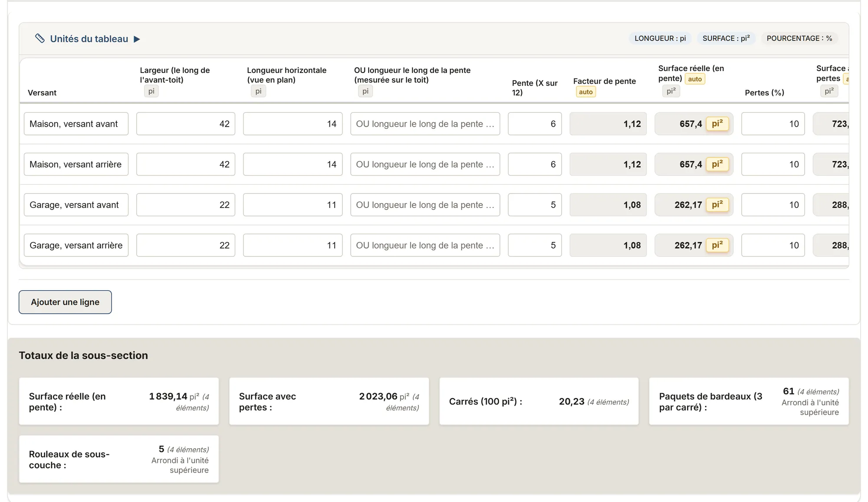This screenshot has height=502, width=868.
Task: Focus slope-length field in Maison, versant arrière row
Action: (x=425, y=164)
